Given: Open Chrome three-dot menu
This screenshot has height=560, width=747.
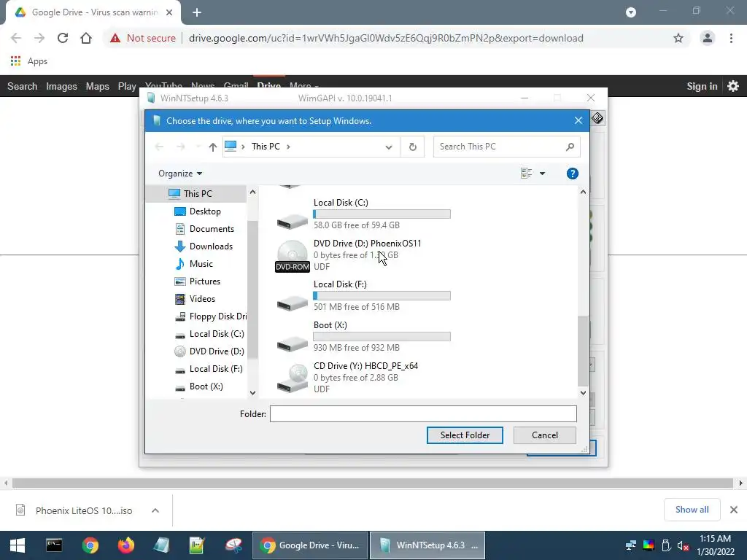Looking at the screenshot, I should [x=731, y=38].
